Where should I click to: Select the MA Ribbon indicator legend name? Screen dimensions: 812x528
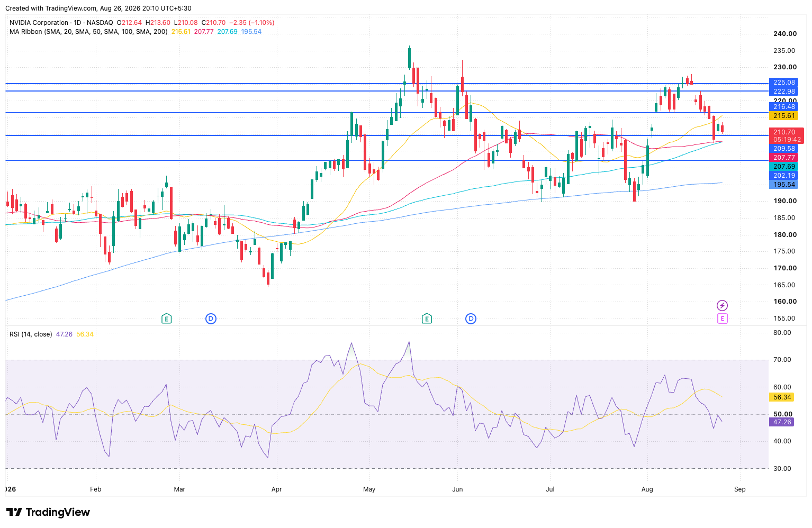88,32
